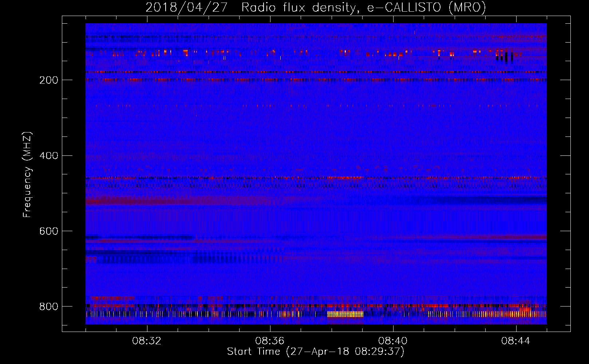The height and width of the screenshot is (364, 589).
Task: Select the "800" frequency tick label
Action: [x=49, y=306]
